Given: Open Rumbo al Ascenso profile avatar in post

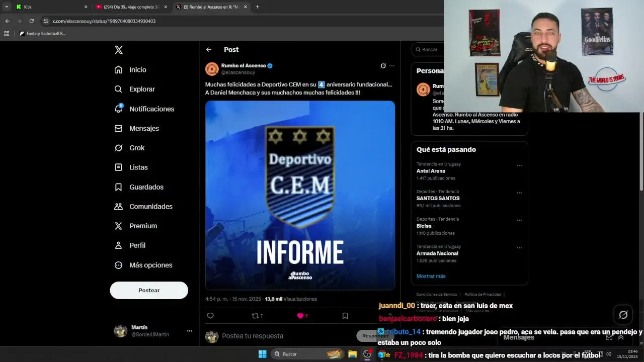Looking at the screenshot, I should [x=212, y=69].
